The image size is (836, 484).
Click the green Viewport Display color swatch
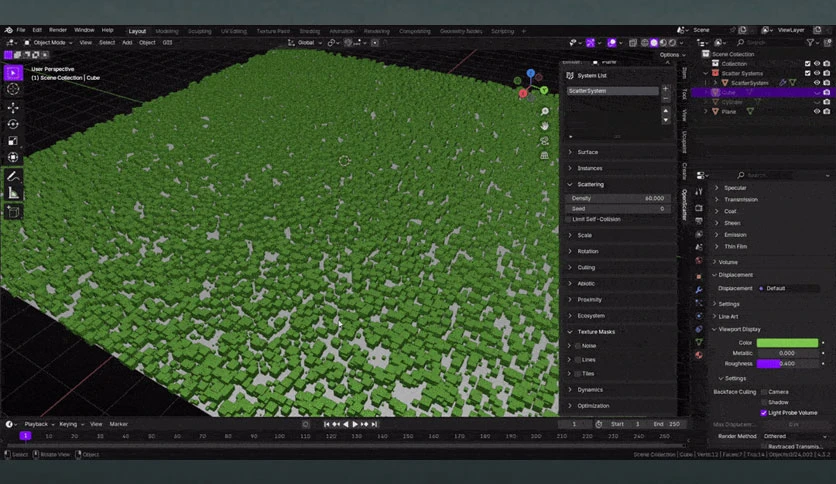[787, 343]
